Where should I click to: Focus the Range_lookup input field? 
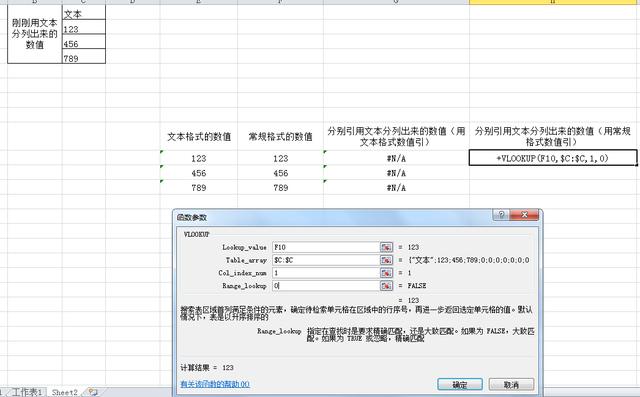point(326,286)
